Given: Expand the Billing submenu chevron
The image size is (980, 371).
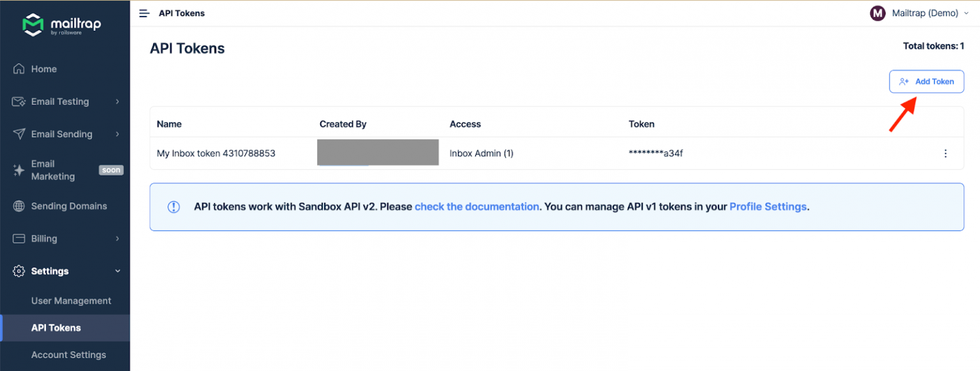Looking at the screenshot, I should 117,239.
